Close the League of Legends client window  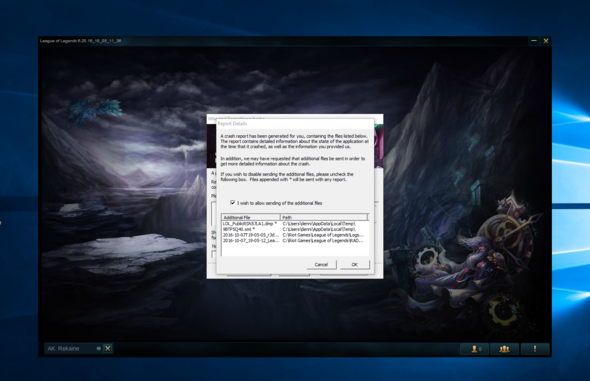[546, 41]
